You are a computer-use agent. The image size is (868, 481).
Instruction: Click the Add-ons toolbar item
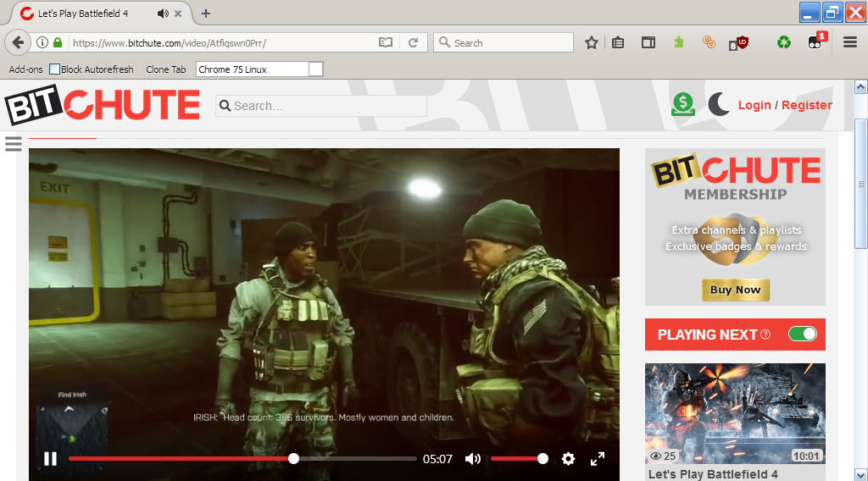[x=25, y=69]
